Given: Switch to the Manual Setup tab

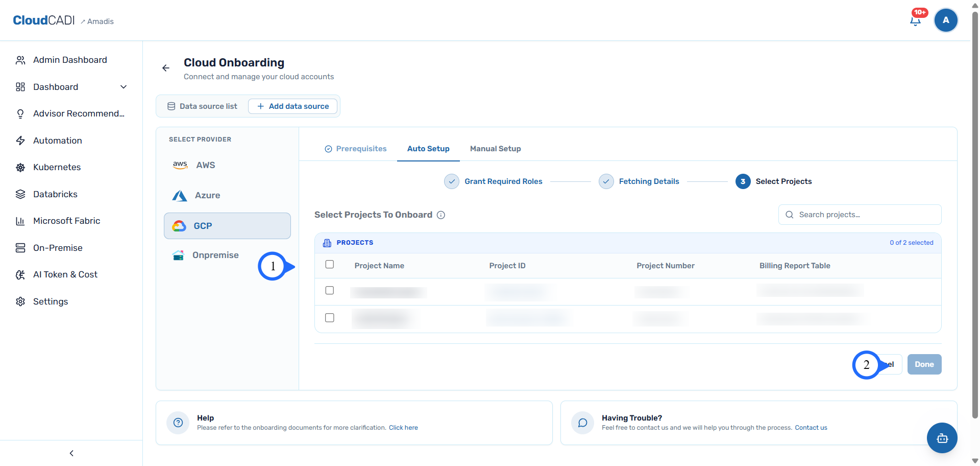Looking at the screenshot, I should 495,149.
